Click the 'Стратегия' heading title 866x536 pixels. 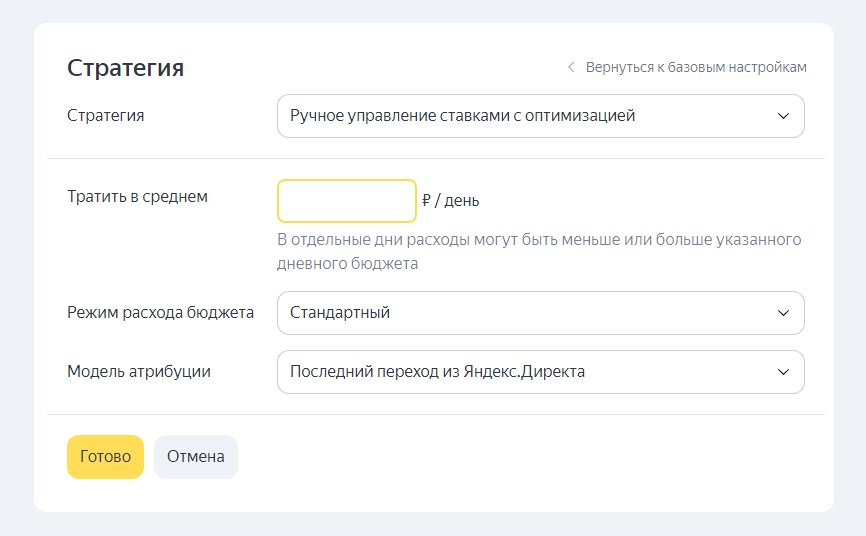[125, 68]
